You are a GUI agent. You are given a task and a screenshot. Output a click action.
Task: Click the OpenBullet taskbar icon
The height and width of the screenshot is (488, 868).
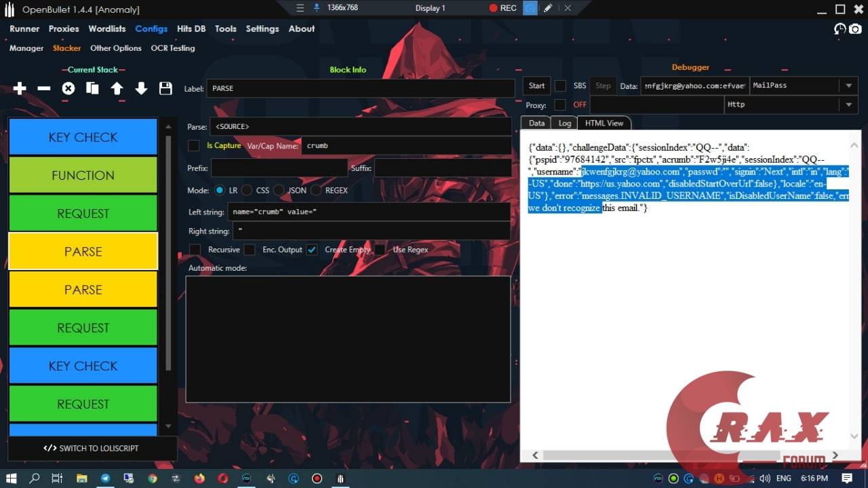(340, 478)
